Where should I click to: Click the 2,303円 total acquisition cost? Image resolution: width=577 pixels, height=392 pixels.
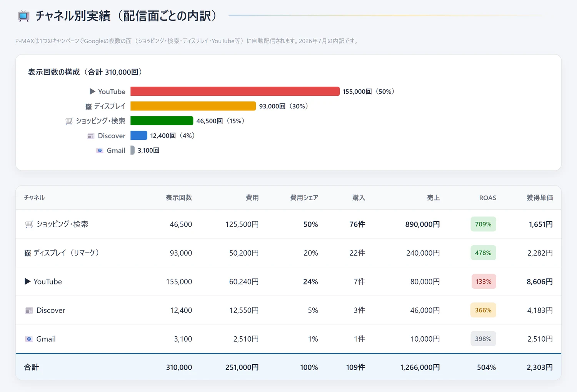540,367
